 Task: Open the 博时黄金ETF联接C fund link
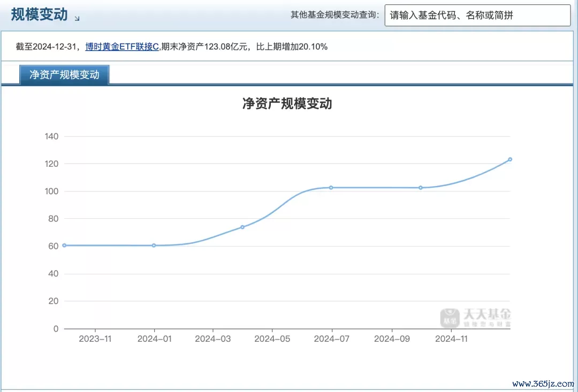pyautogui.click(x=122, y=47)
